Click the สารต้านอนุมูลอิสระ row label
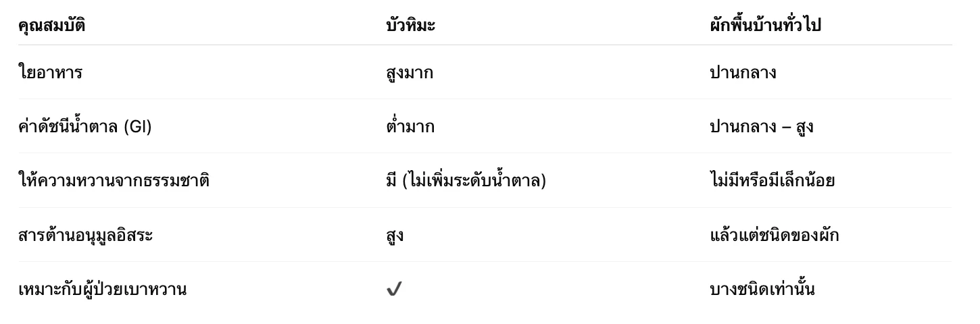The image size is (980, 324). point(85,236)
